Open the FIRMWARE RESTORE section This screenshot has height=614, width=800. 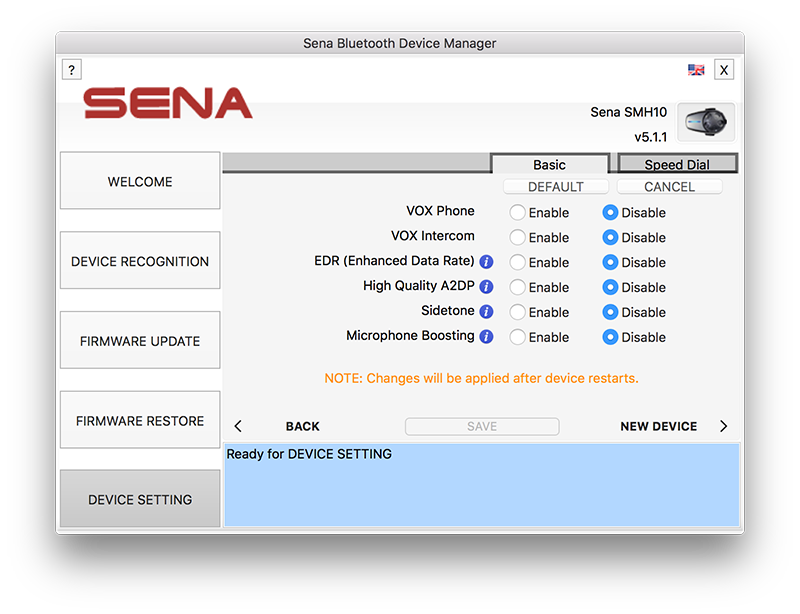pyautogui.click(x=140, y=420)
